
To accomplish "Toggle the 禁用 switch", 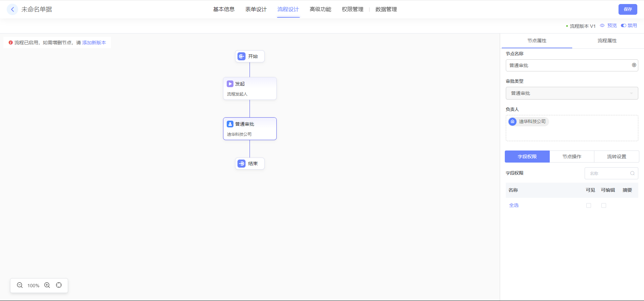I will (624, 25).
